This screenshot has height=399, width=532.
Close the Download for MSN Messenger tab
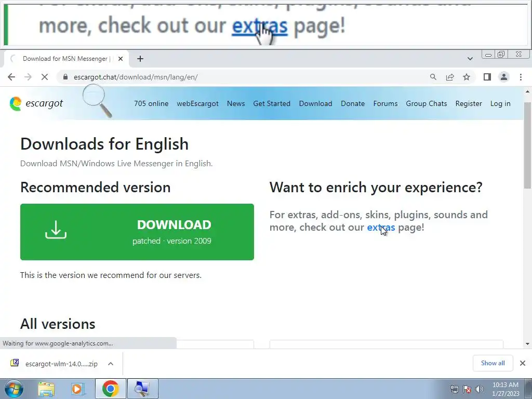pyautogui.click(x=121, y=59)
